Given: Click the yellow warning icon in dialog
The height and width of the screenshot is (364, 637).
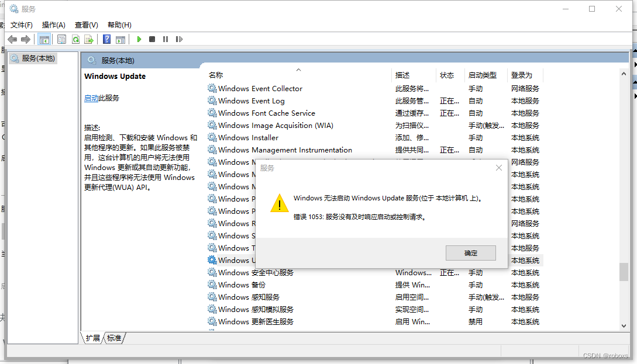Looking at the screenshot, I should pos(280,203).
